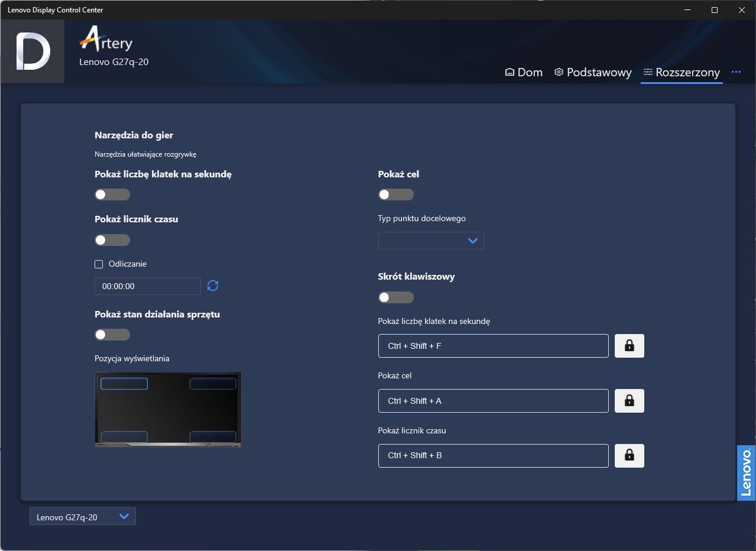756x551 pixels.
Task: Open Typ punktu docelowego dropdown
Action: coord(431,241)
